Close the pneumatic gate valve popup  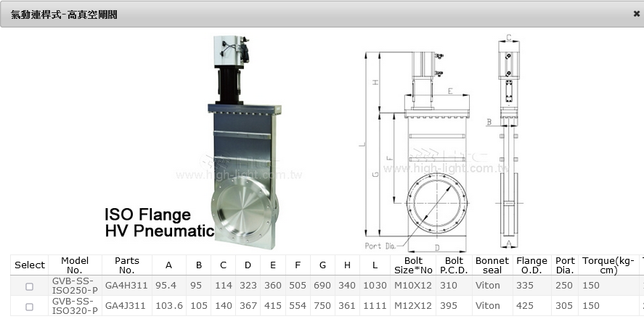click(636, 14)
